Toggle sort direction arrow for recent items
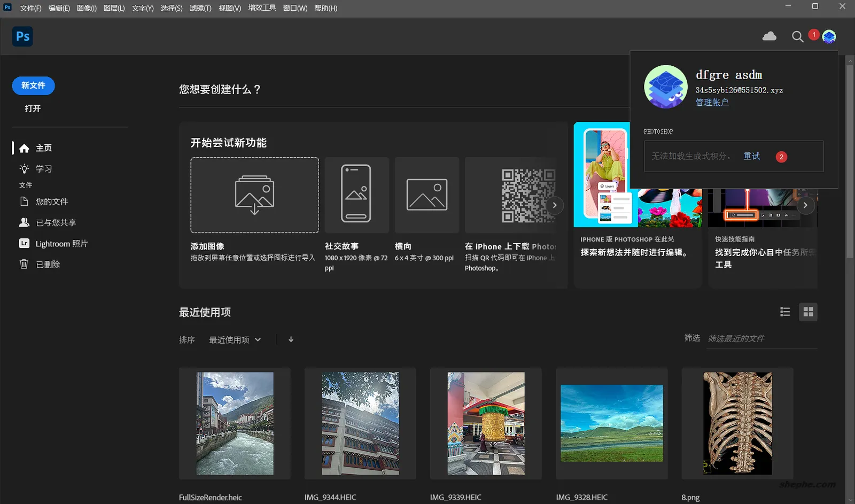This screenshot has height=504, width=855. click(x=291, y=339)
